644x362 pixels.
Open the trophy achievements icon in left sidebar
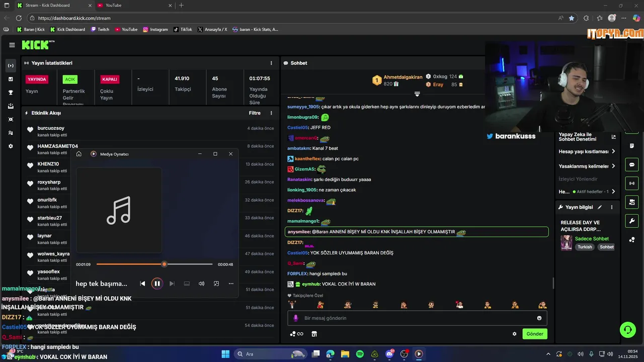pos(11,93)
